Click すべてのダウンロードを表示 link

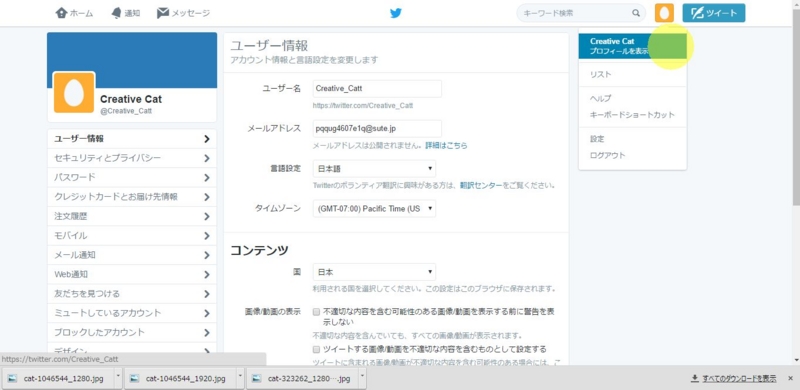(x=739, y=378)
